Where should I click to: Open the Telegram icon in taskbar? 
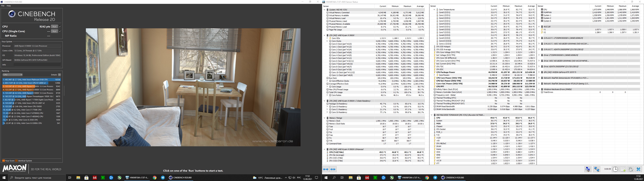[163, 177]
